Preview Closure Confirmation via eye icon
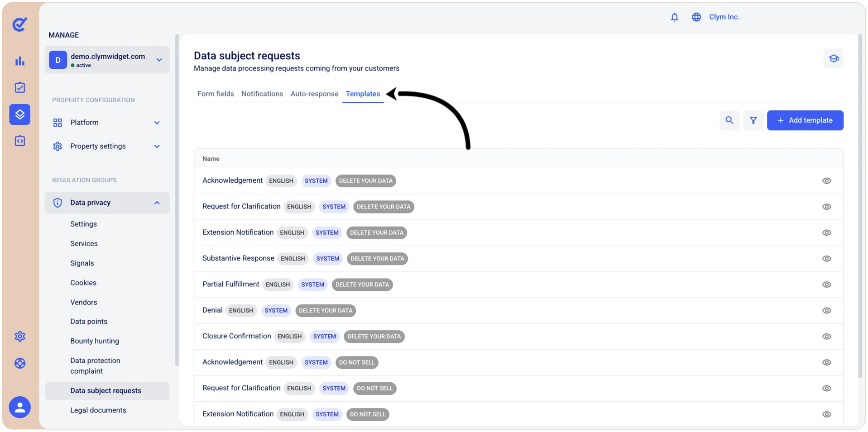The width and height of the screenshot is (868, 432). pos(826,337)
